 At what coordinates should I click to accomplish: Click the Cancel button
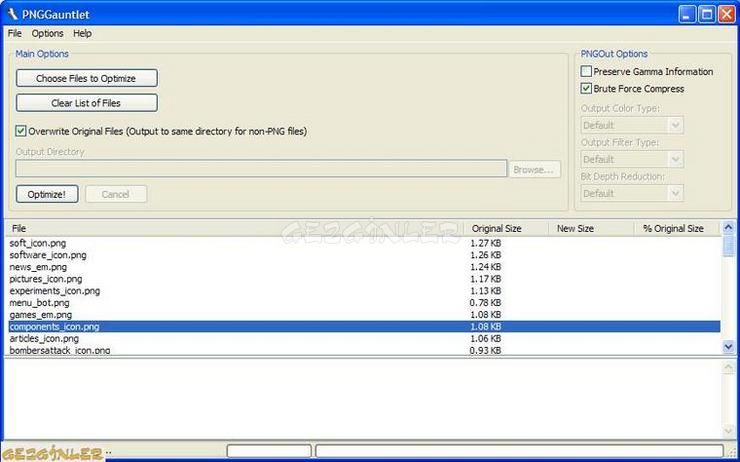(116, 194)
